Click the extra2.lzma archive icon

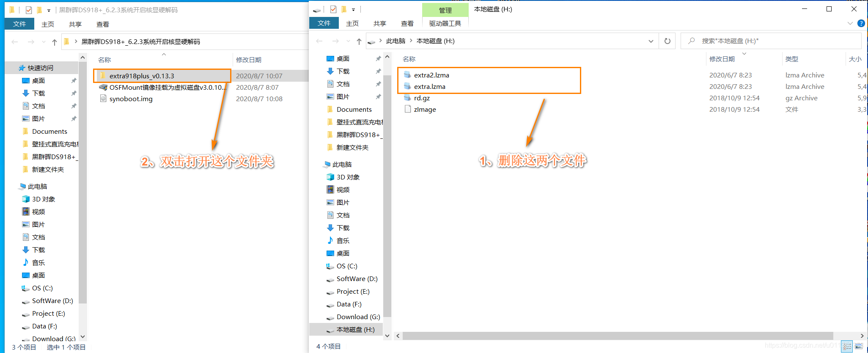click(407, 75)
